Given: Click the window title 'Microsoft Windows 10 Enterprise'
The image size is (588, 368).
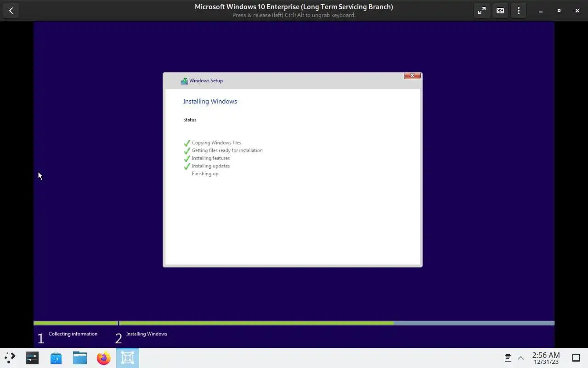Looking at the screenshot, I should point(294,7).
